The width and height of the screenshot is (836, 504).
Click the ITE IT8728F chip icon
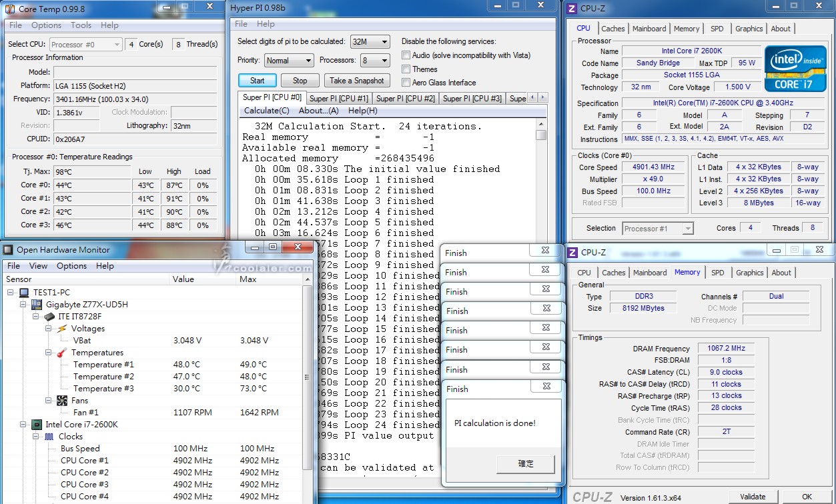[x=49, y=317]
